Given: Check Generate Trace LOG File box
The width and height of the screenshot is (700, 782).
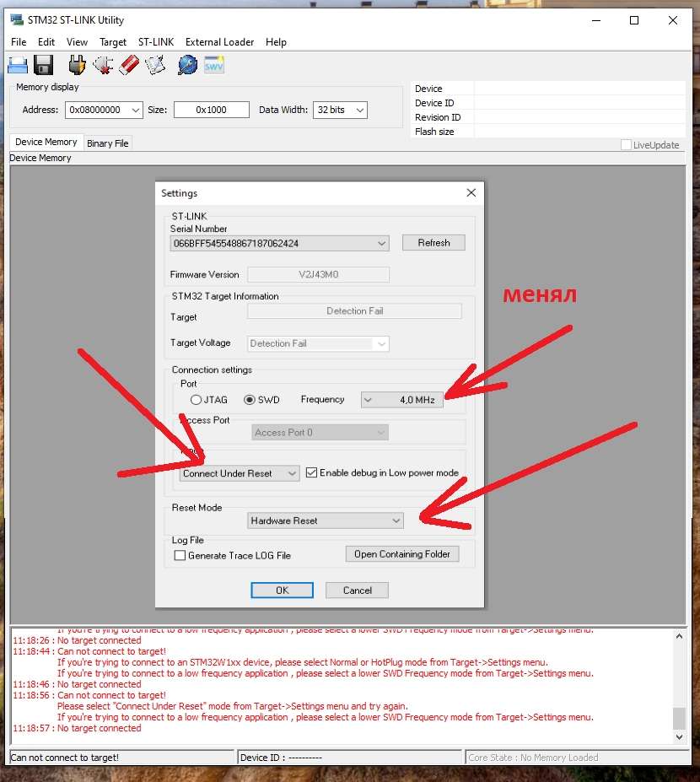Looking at the screenshot, I should 180,555.
